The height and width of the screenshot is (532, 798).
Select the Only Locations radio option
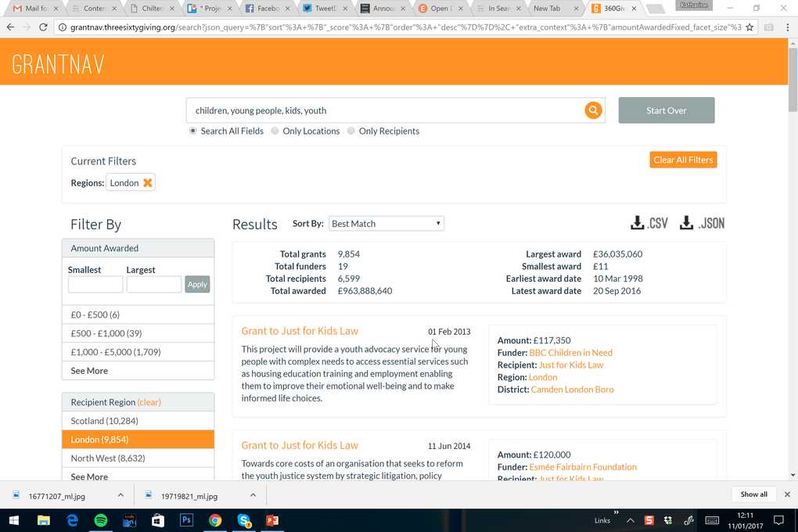pos(275,131)
